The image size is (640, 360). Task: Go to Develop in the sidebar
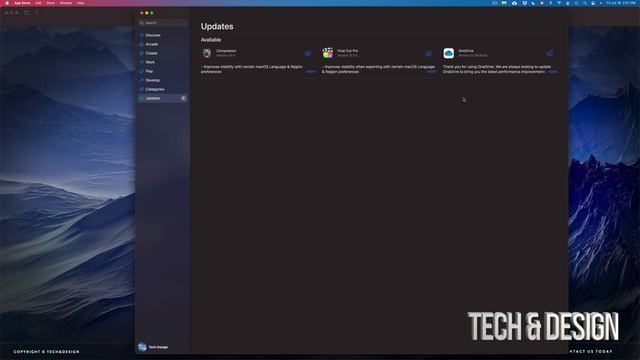pos(162,80)
